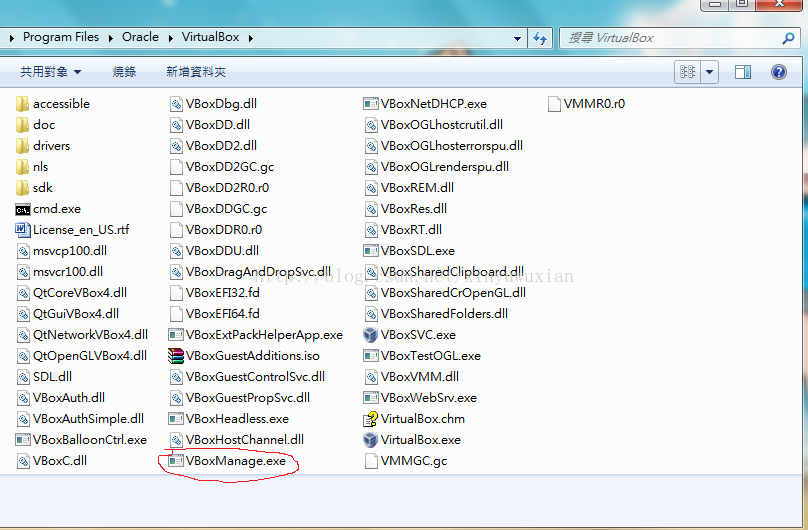The image size is (808, 530).
Task: Select the file VMMGC.gc
Action: tap(406, 461)
